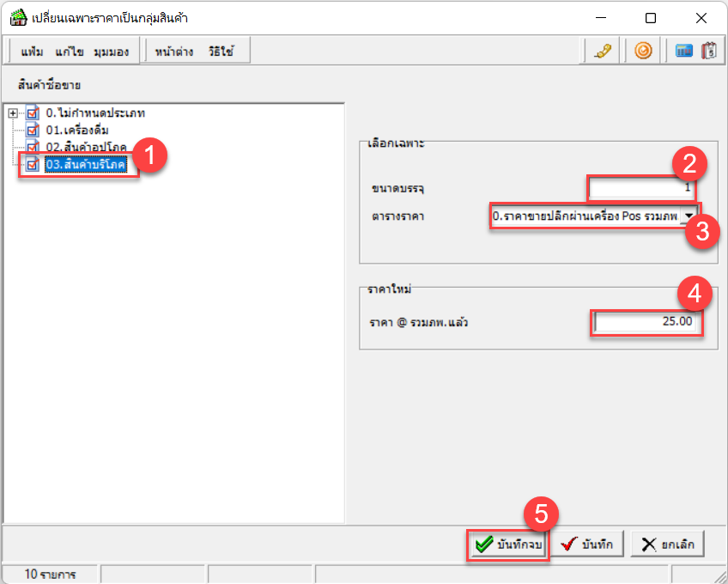Click the สินค้าซื้อขาย heading text
Screen dimensions: 728x584
pos(49,85)
